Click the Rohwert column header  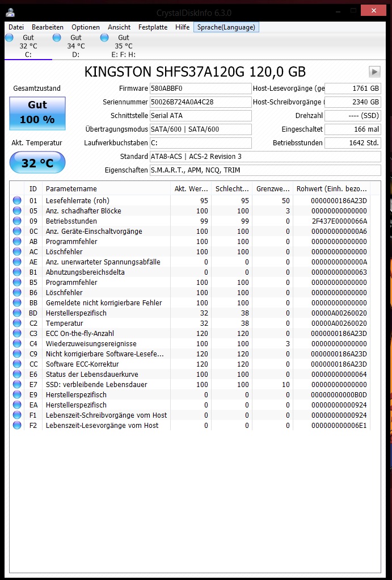click(332, 188)
